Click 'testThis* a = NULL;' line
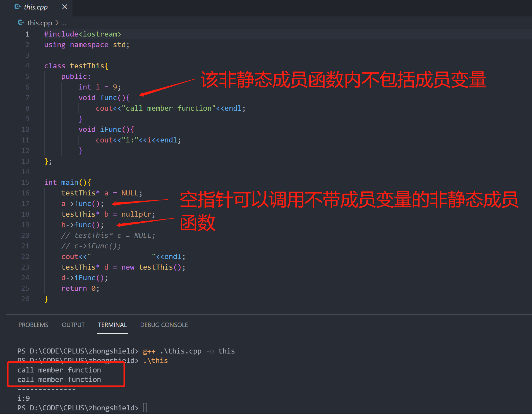The width and height of the screenshot is (532, 414). (102, 193)
